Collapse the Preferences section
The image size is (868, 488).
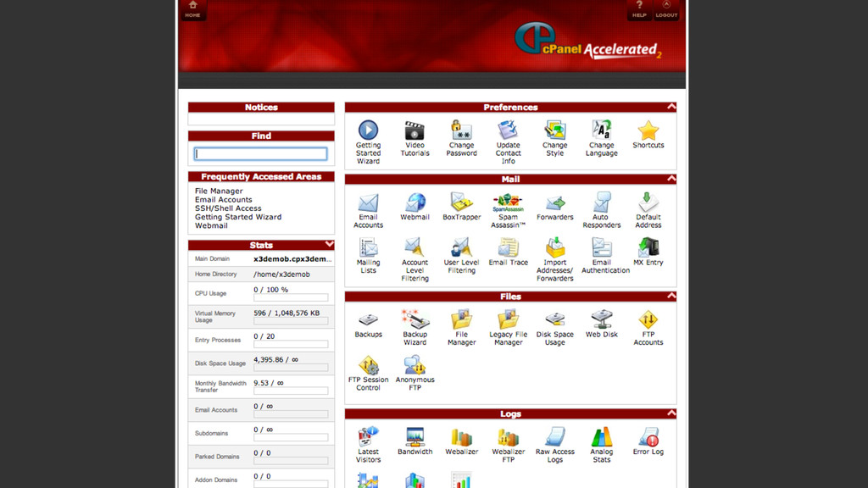[671, 106]
